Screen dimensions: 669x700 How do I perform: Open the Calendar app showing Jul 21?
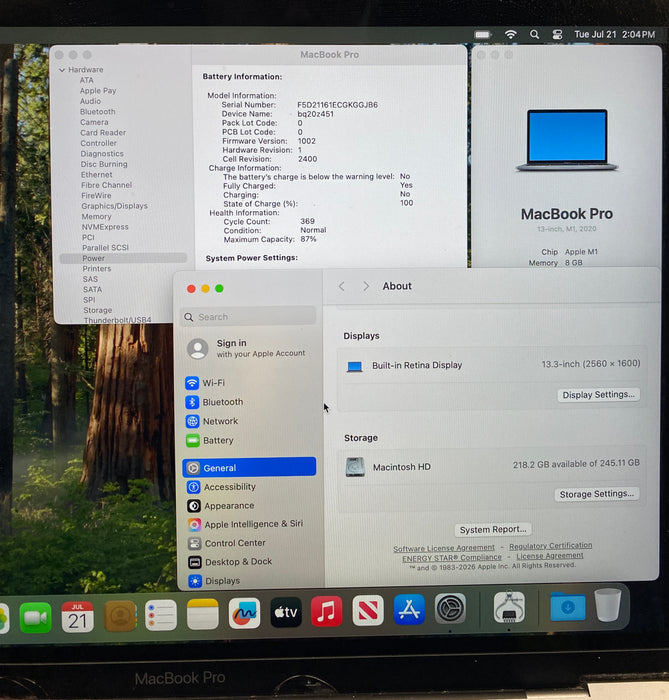click(x=77, y=617)
